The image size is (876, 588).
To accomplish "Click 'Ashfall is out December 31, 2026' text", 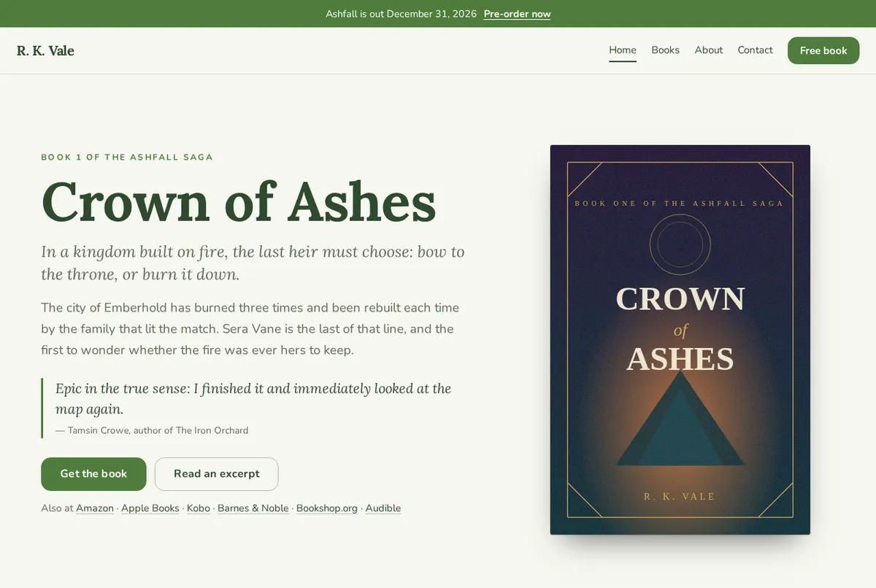I will coord(401,14).
